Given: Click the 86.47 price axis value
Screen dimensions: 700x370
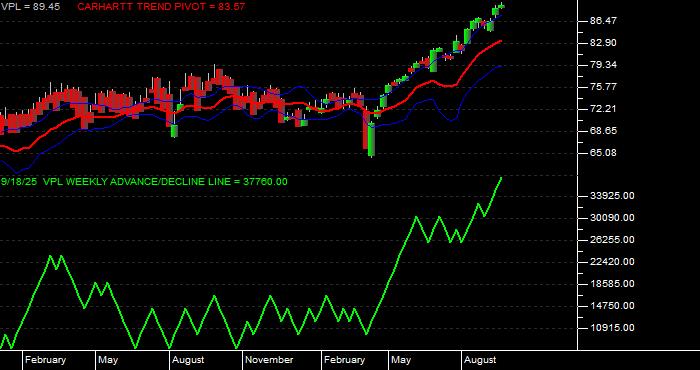Looking at the screenshot, I should (604, 21).
